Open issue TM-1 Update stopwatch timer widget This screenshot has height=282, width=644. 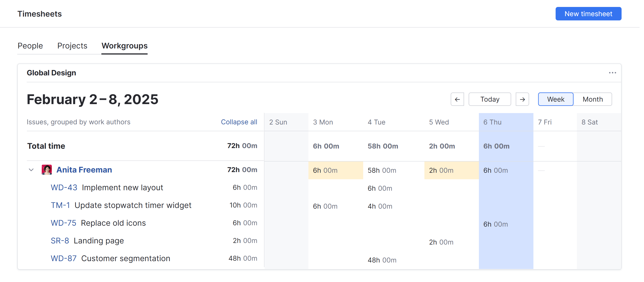(x=61, y=205)
